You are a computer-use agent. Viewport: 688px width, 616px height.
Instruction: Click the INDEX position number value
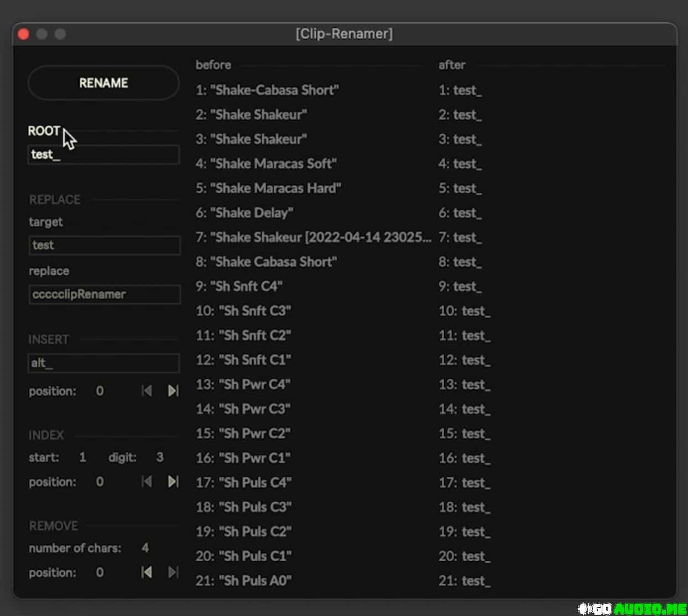point(100,482)
